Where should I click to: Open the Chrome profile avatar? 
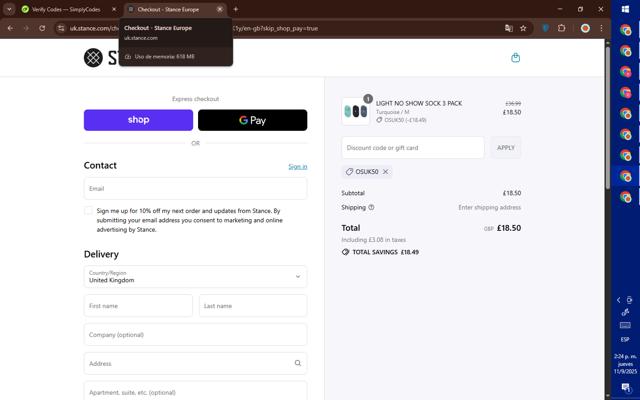click(x=585, y=28)
